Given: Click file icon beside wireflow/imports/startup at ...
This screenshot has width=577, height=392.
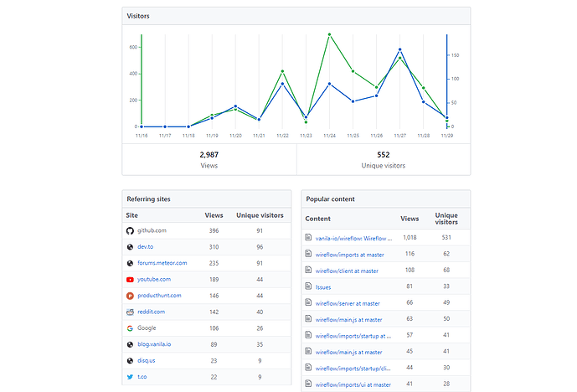Looking at the screenshot, I should [308, 334].
